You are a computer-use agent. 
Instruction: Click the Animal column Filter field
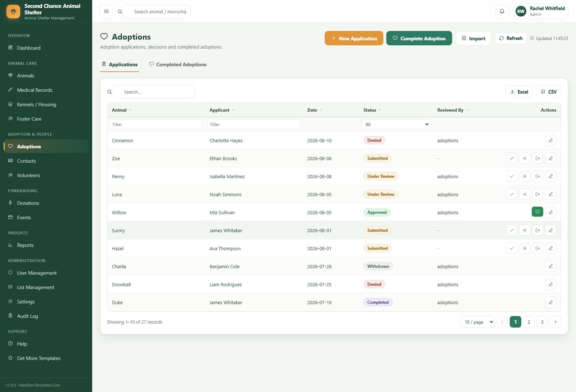pyautogui.click(x=156, y=125)
